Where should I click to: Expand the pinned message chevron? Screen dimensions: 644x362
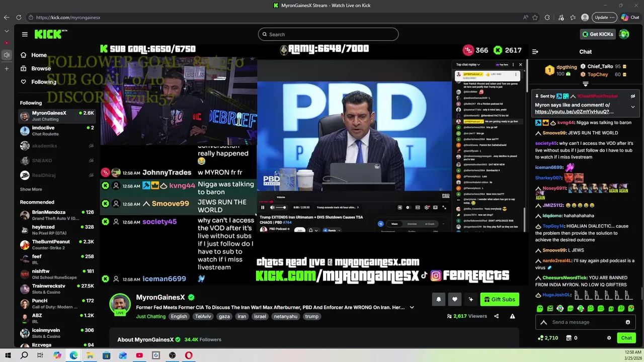(x=633, y=107)
